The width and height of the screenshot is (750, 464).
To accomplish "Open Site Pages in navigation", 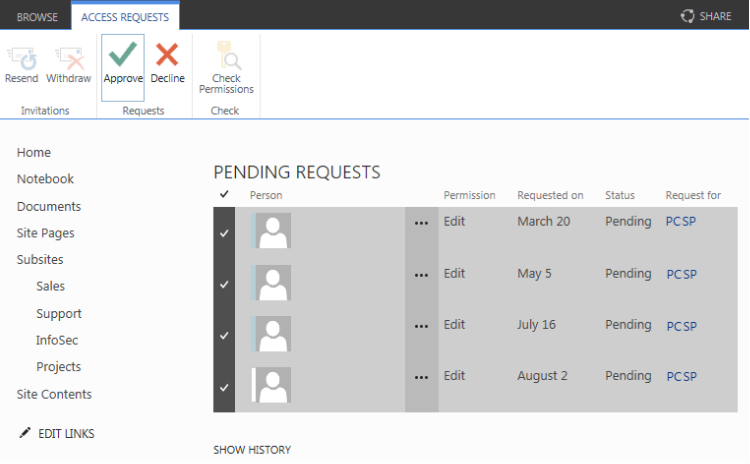I will [x=45, y=233].
